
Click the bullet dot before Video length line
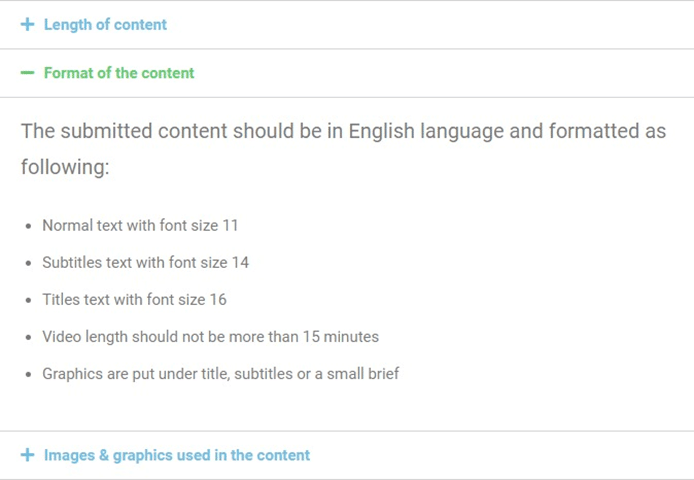pyautogui.click(x=28, y=337)
